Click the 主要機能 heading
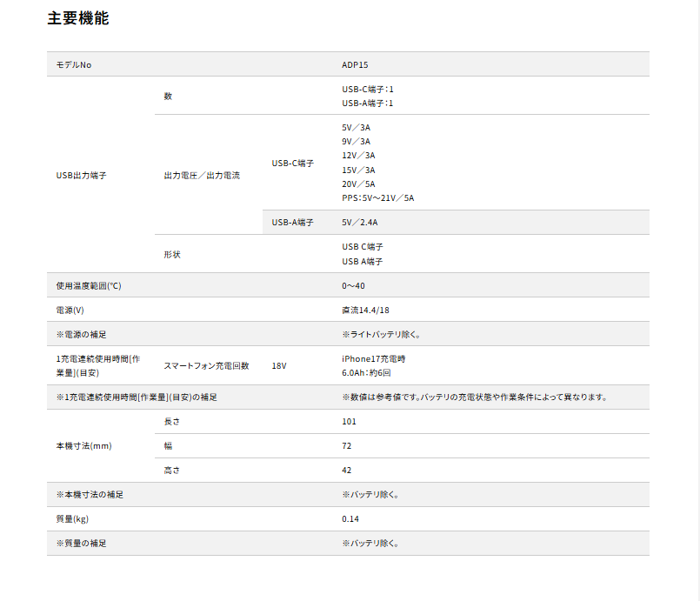The image size is (700, 601). point(78,18)
